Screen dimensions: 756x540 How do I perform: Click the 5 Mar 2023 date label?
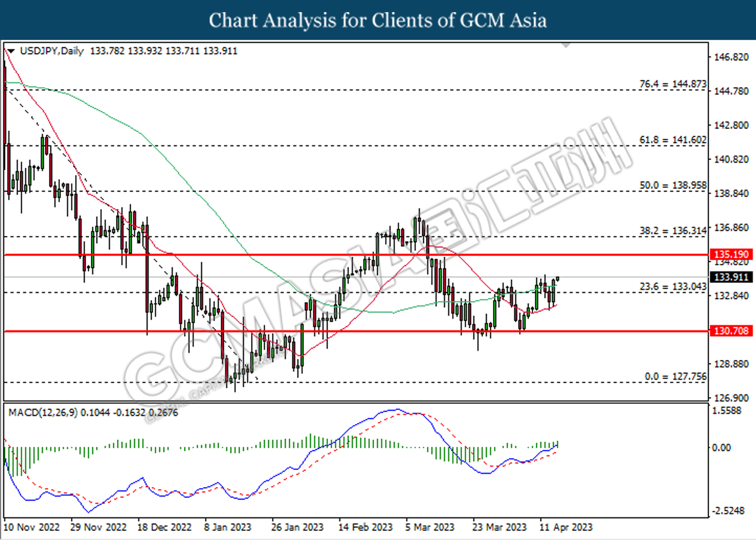pos(430,527)
